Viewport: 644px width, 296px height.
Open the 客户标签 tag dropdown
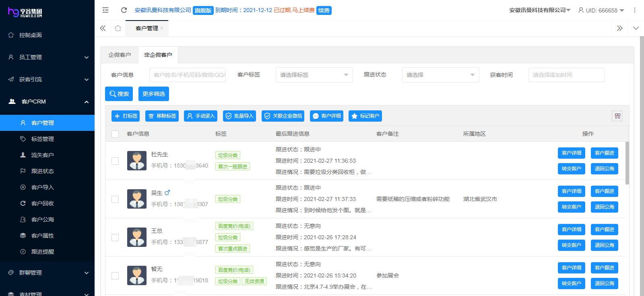click(x=314, y=75)
